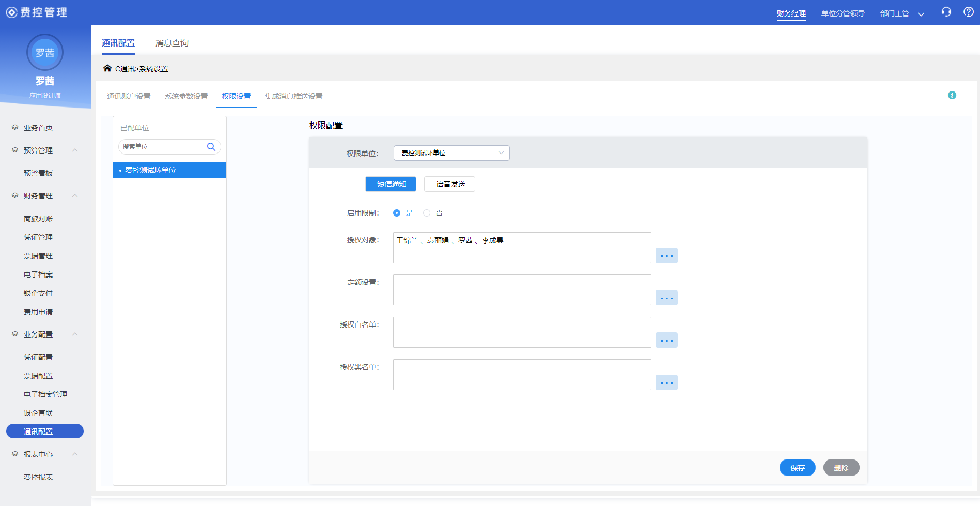Click the search magnifier in unit search
This screenshot has width=980, height=506.
(x=211, y=147)
